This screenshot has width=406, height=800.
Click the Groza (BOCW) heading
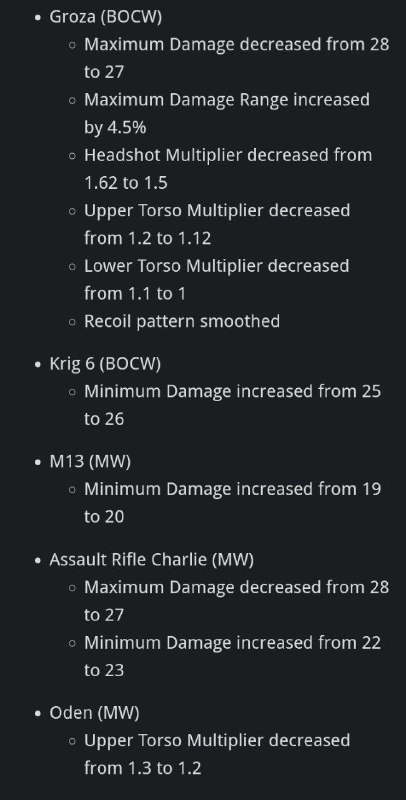106,17
